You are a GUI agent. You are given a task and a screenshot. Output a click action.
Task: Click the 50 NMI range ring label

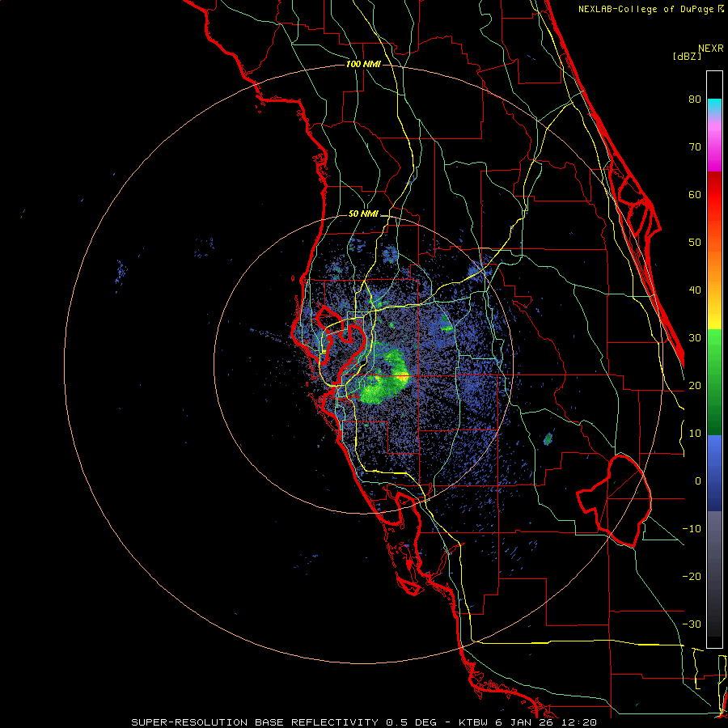(x=363, y=214)
